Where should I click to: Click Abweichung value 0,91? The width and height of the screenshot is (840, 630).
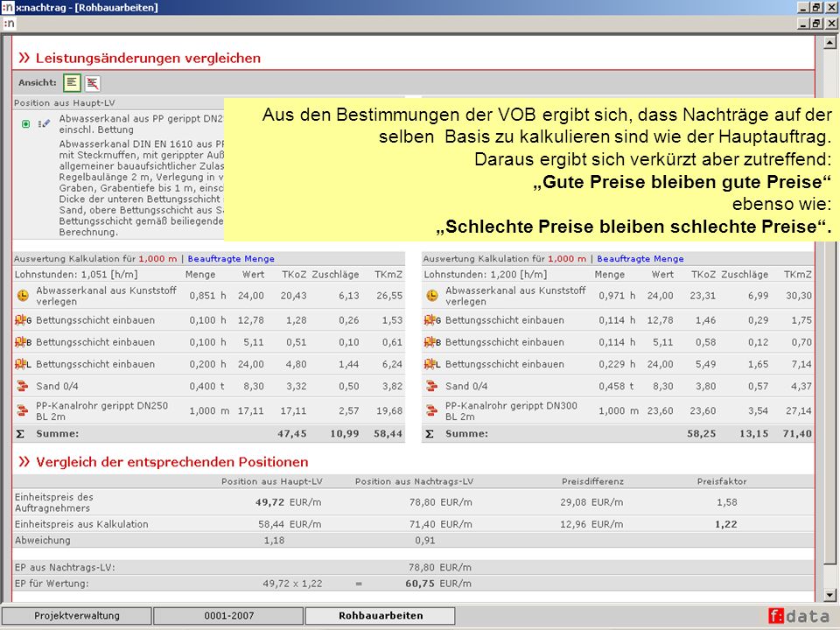coord(425,541)
